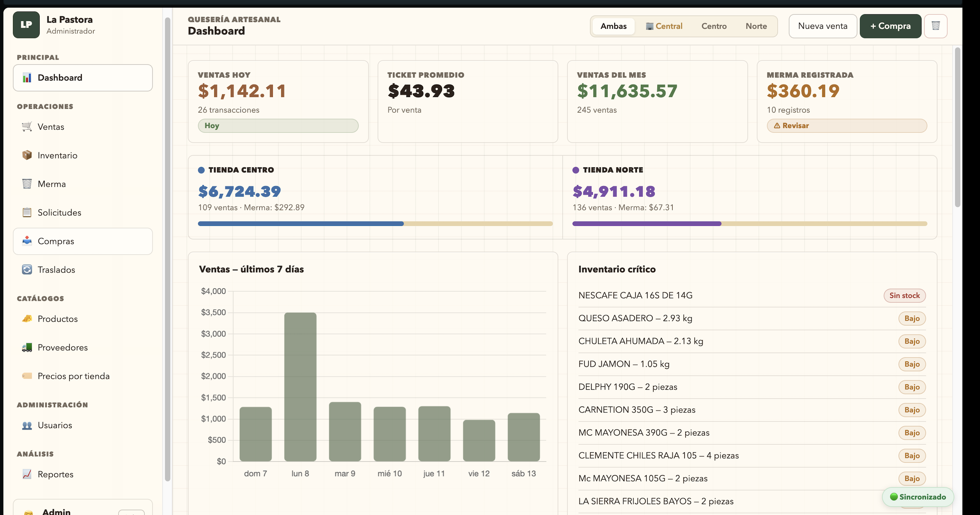Click the building icon next to Central

point(649,26)
